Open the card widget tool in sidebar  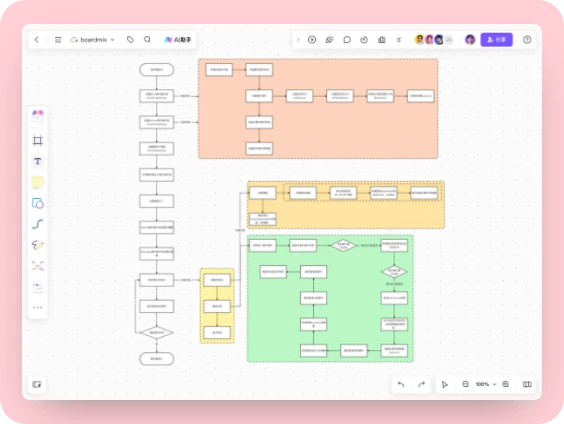click(x=38, y=287)
